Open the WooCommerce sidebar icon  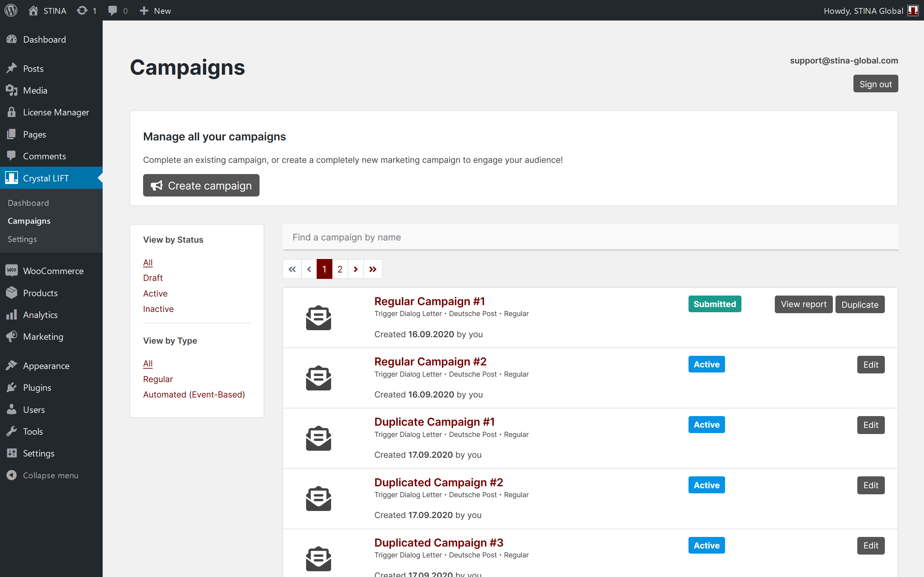(12, 271)
